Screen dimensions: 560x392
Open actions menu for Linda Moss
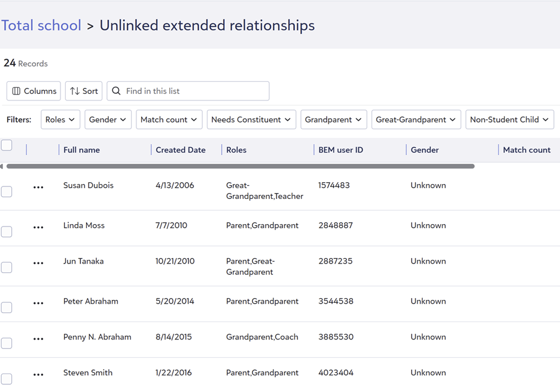click(x=38, y=227)
